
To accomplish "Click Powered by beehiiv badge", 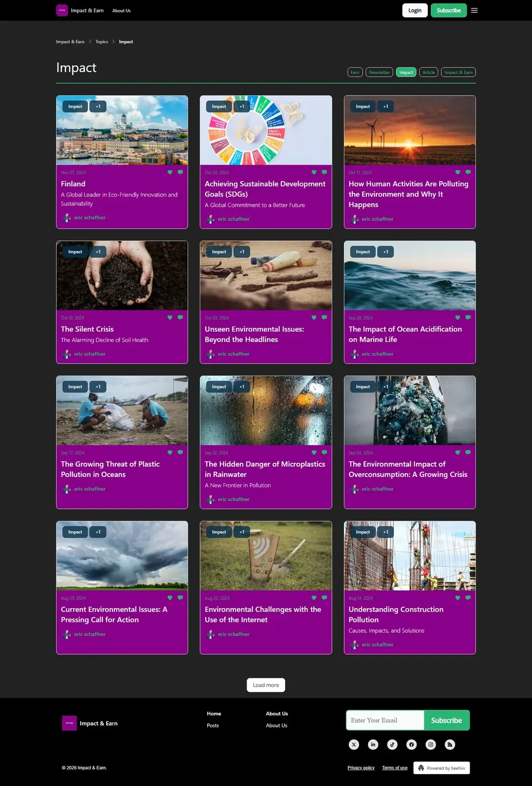I will coord(442,768).
